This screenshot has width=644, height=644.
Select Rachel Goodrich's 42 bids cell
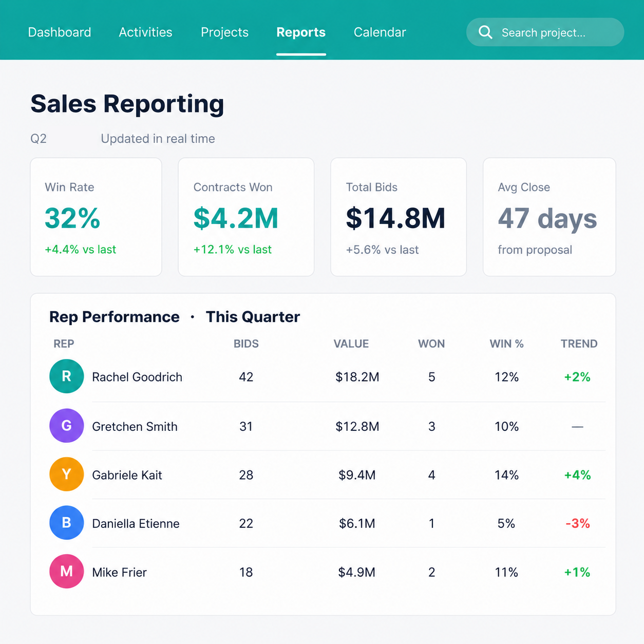[x=246, y=377]
